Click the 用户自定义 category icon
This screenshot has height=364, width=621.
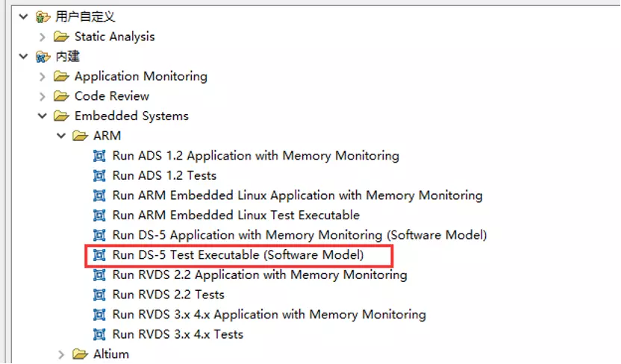coord(43,16)
